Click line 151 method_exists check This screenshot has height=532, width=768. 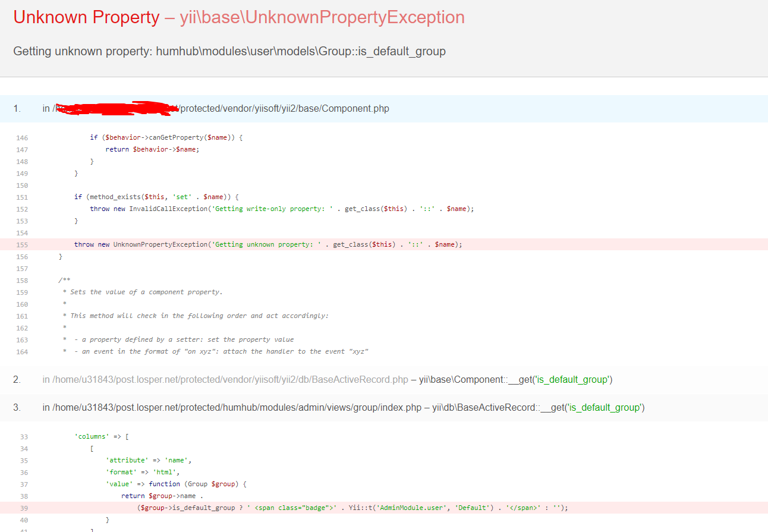point(156,197)
